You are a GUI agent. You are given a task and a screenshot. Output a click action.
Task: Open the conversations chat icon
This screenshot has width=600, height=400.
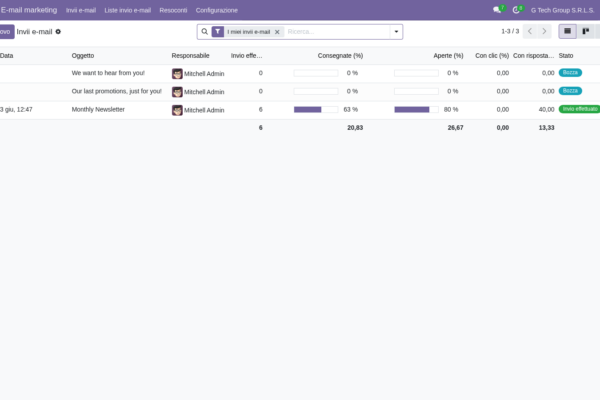pyautogui.click(x=497, y=10)
